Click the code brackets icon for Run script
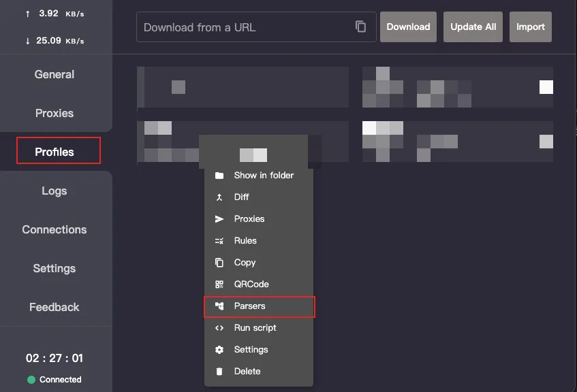The width and height of the screenshot is (577, 392). [219, 327]
